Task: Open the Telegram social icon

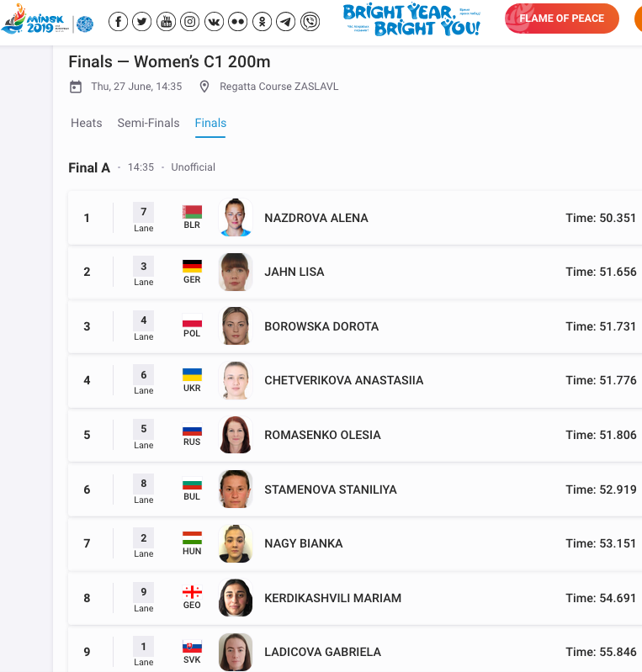Action: click(286, 22)
